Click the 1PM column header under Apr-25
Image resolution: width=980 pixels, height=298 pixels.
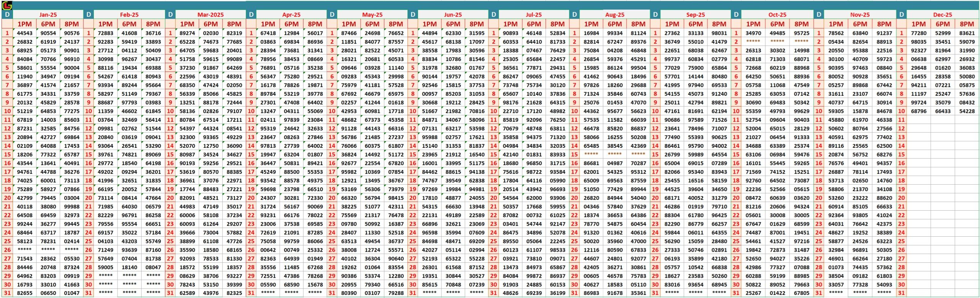coord(268,24)
